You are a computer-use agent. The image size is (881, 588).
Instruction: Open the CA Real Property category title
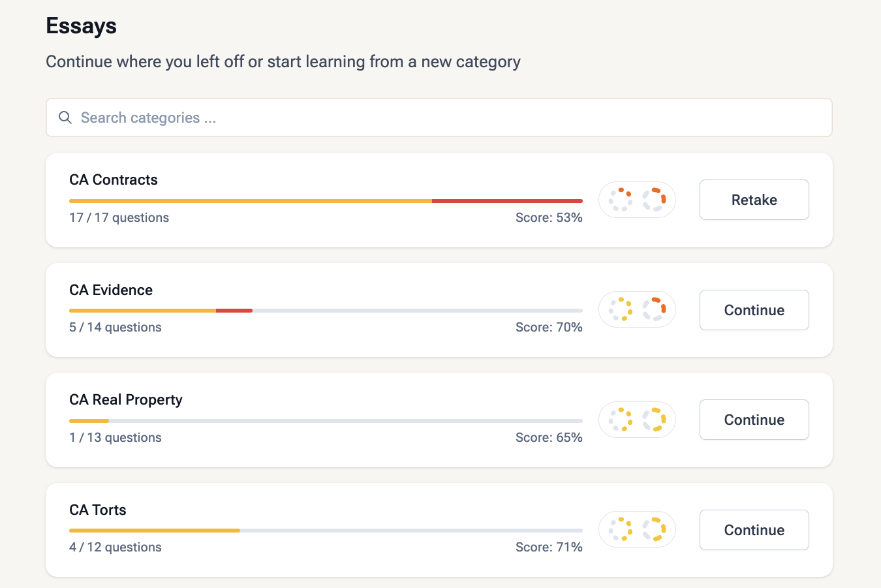pos(126,400)
